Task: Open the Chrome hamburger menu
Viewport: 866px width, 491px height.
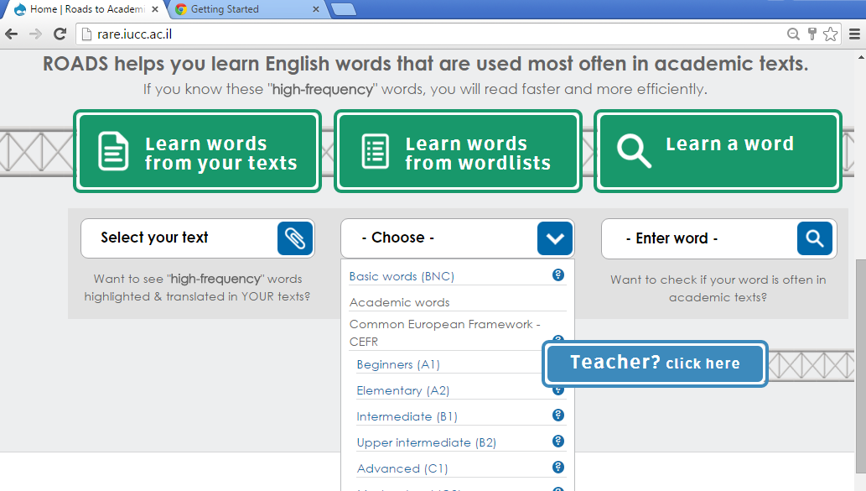Action: 854,34
